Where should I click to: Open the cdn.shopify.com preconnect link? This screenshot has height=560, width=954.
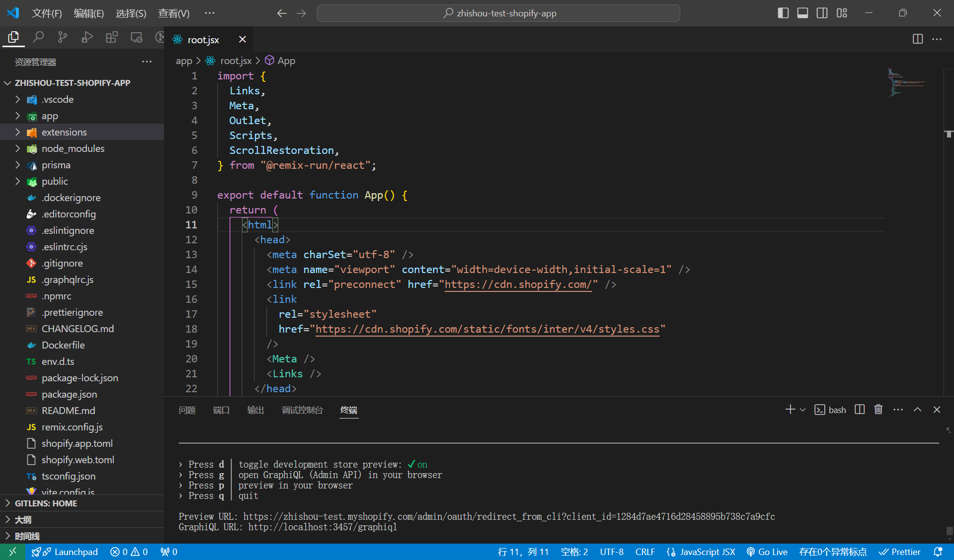518,284
